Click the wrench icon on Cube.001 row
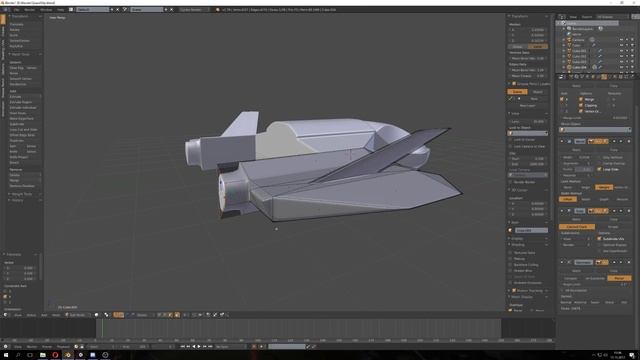This screenshot has width=640, height=360. 600,51
